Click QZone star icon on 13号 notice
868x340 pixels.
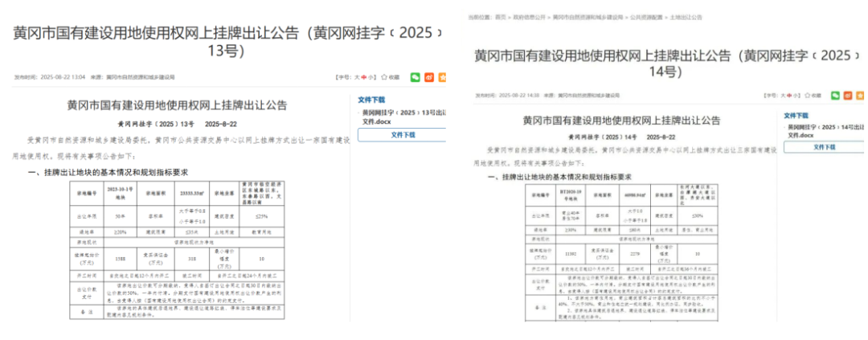click(442, 77)
